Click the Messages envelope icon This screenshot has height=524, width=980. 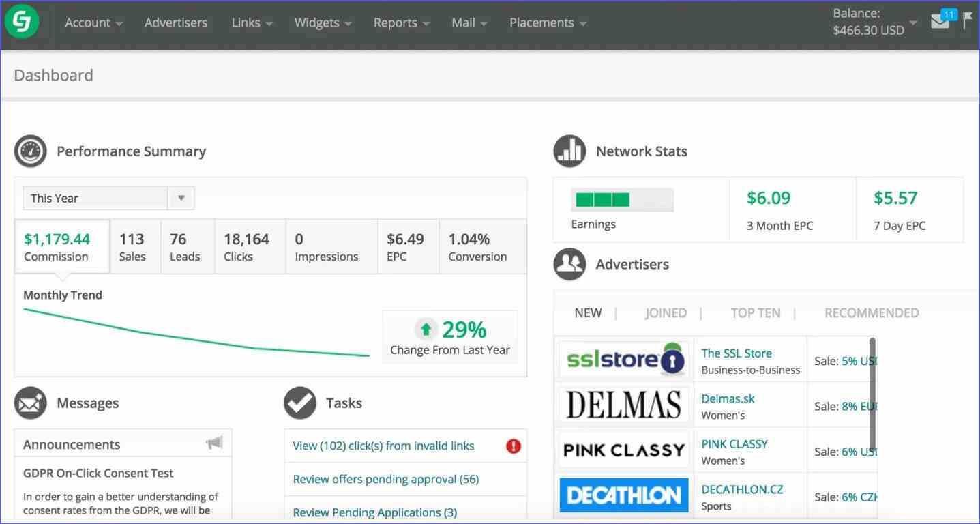(30, 403)
